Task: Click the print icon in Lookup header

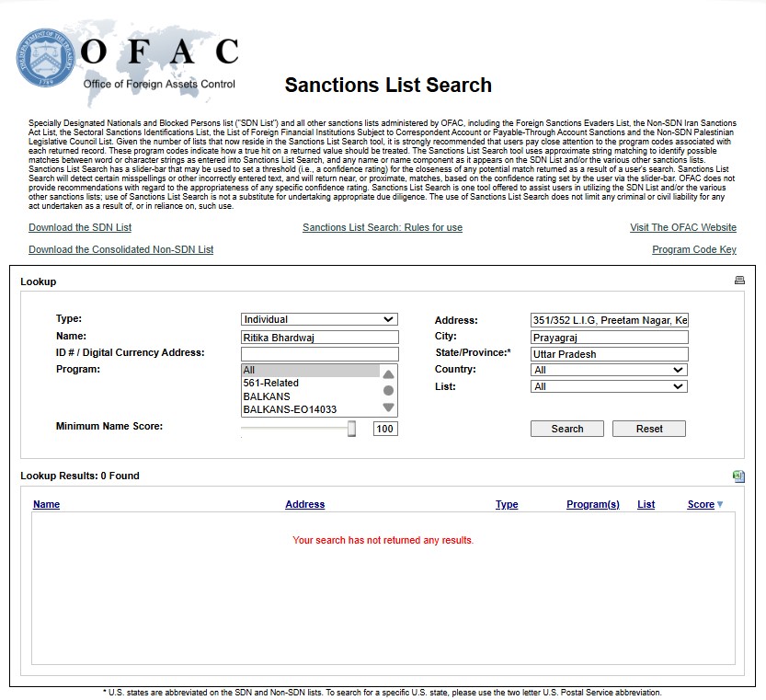Action: click(739, 281)
